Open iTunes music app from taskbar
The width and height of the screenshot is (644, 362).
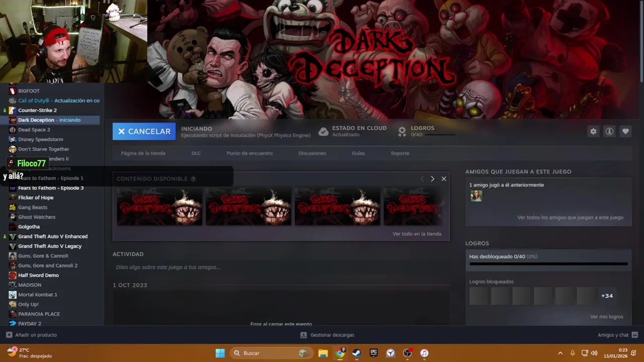point(424,353)
